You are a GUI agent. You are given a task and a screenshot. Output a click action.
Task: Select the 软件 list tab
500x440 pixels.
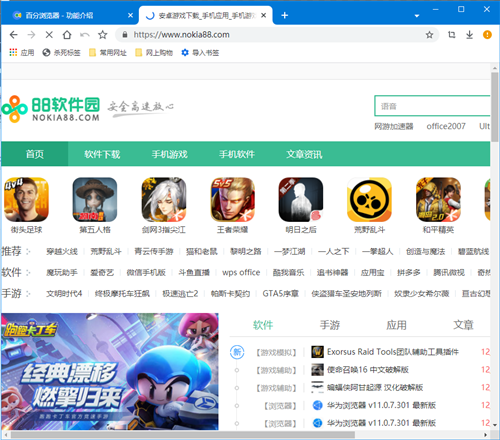coord(263,325)
